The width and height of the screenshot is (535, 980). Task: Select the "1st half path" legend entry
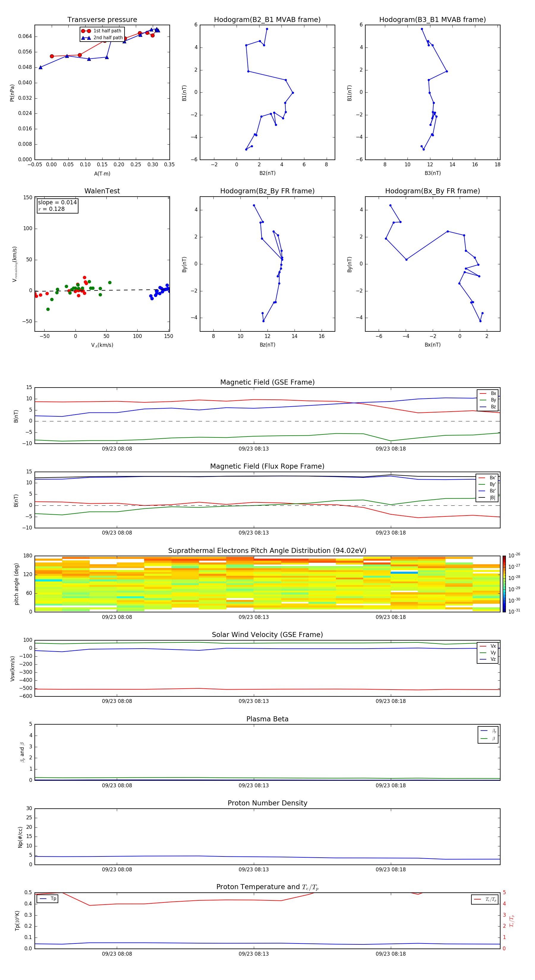pyautogui.click(x=101, y=31)
